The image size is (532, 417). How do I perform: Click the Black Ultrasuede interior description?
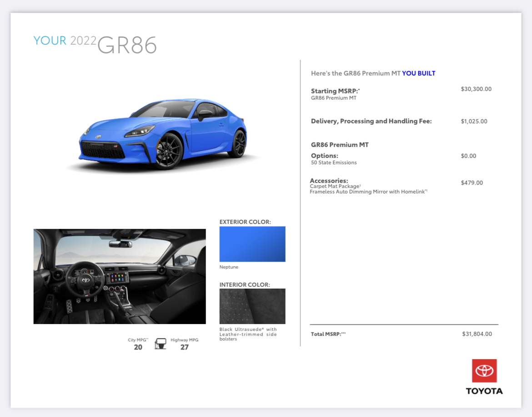(248, 334)
